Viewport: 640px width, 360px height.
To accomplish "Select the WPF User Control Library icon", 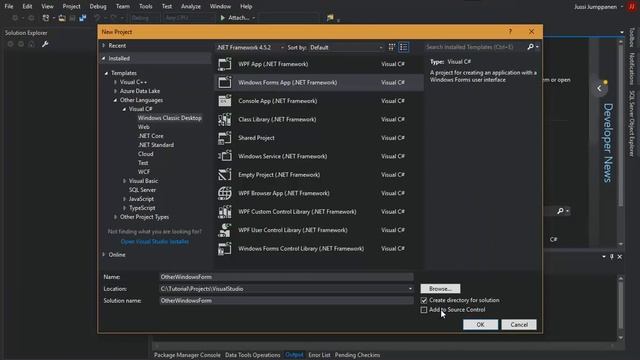I will 224,230.
